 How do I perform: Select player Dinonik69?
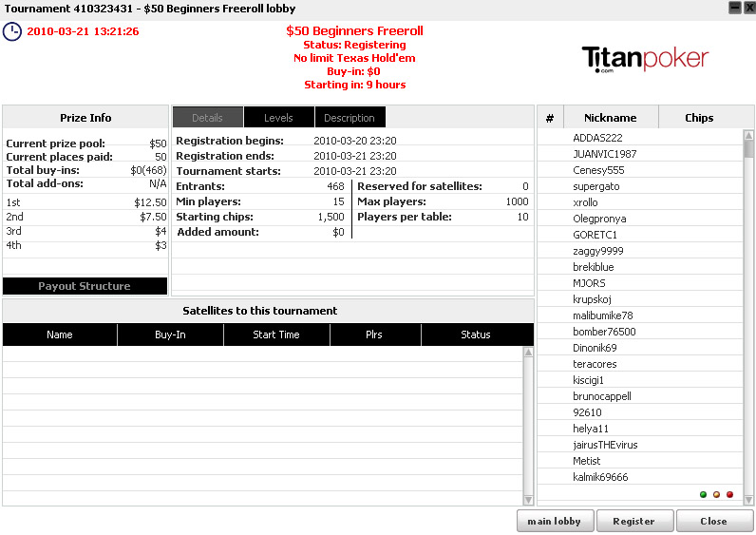pyautogui.click(x=640, y=348)
